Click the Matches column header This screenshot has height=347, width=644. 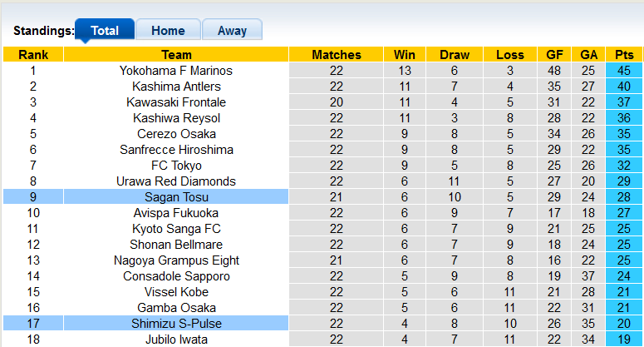(x=337, y=55)
